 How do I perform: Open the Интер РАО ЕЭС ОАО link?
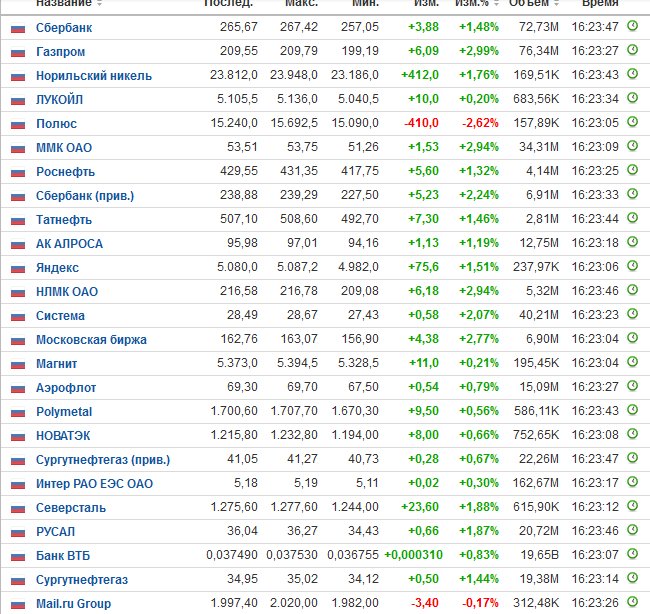pyautogui.click(x=95, y=484)
